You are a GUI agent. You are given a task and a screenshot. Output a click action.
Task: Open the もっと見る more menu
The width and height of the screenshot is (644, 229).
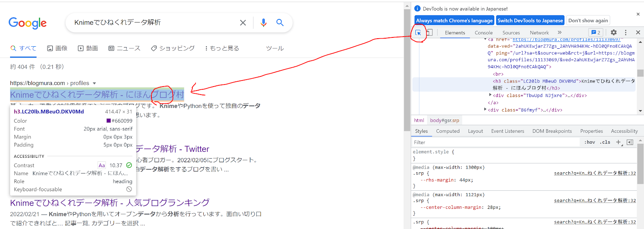222,48
